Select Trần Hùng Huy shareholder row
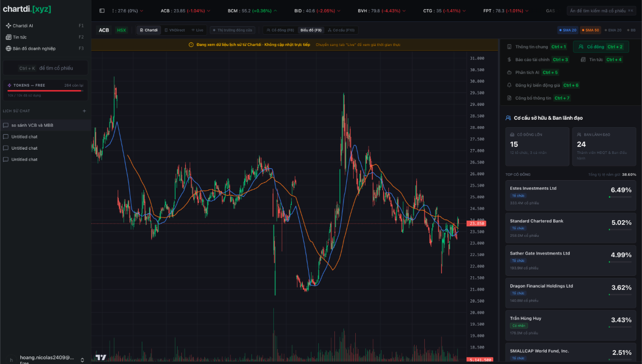Image resolution: width=642 pixels, height=364 pixels. pos(571,326)
